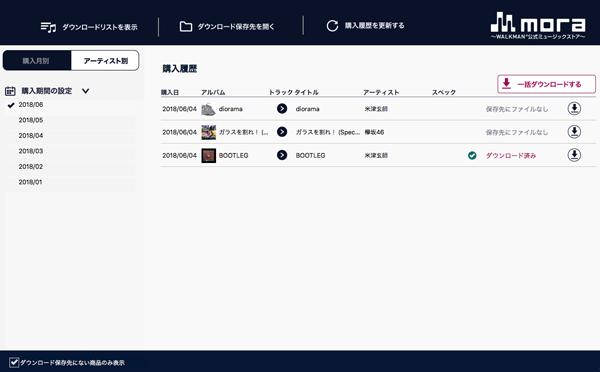Open ダウンロード保存先を開く
This screenshot has width=600, height=372.
236,26
